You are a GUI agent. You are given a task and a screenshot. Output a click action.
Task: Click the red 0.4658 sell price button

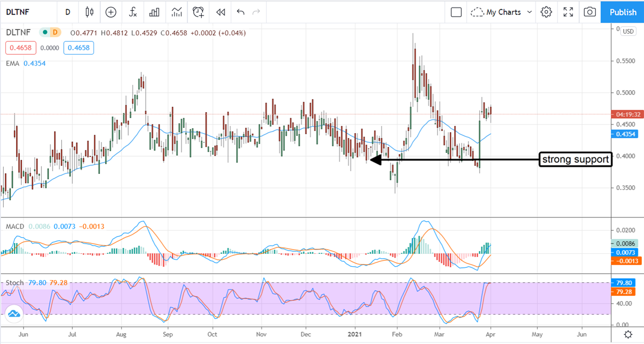19,48
